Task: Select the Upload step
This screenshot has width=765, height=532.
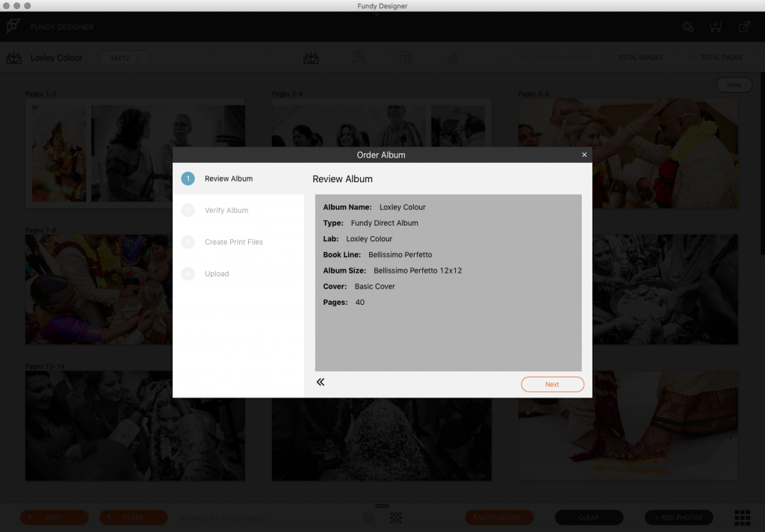Action: [238, 273]
